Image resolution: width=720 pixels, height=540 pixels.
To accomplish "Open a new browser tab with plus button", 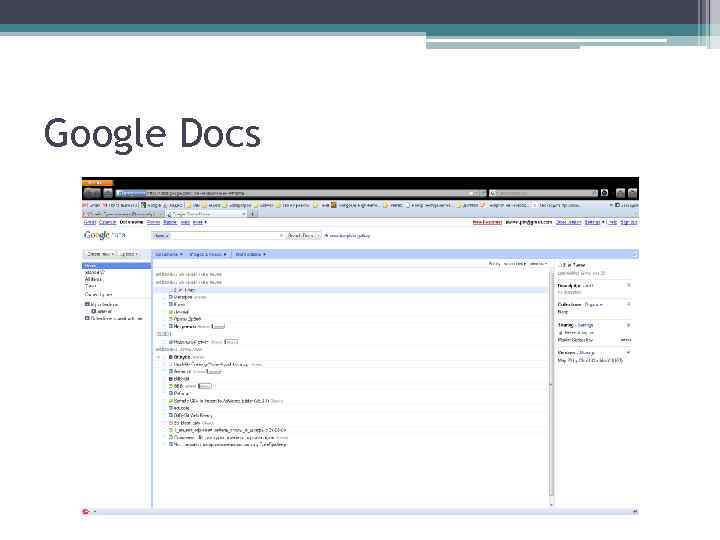I will click(252, 214).
